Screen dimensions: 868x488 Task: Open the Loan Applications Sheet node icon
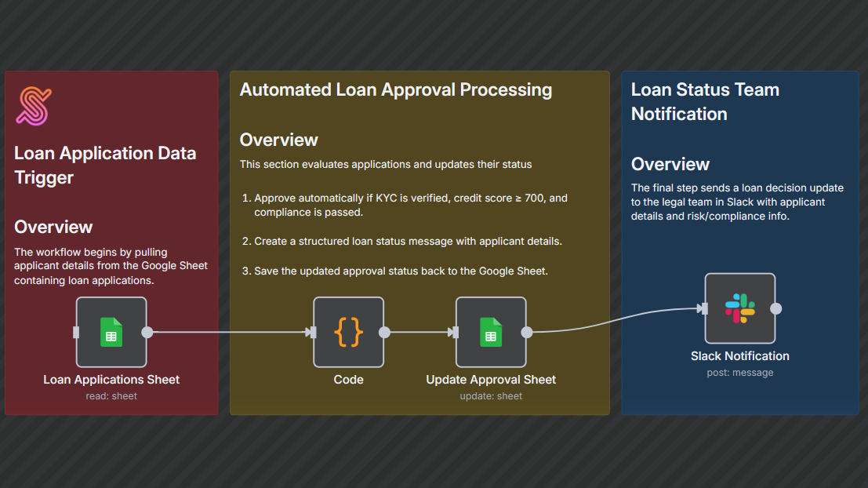111,332
